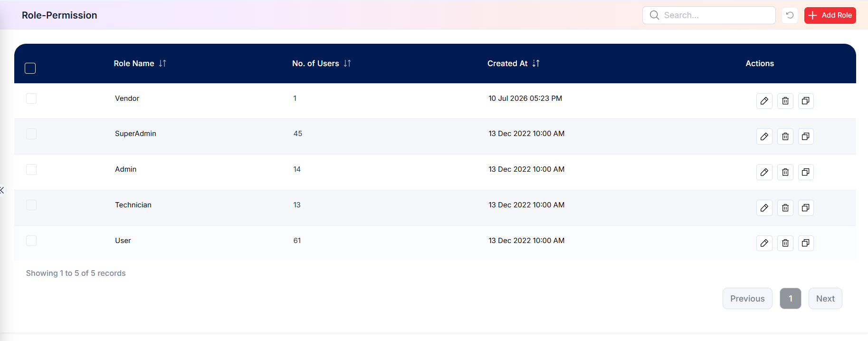This screenshot has width=868, height=341.
Task: Collapse sidebar using left-edge chevron
Action: [x=2, y=190]
